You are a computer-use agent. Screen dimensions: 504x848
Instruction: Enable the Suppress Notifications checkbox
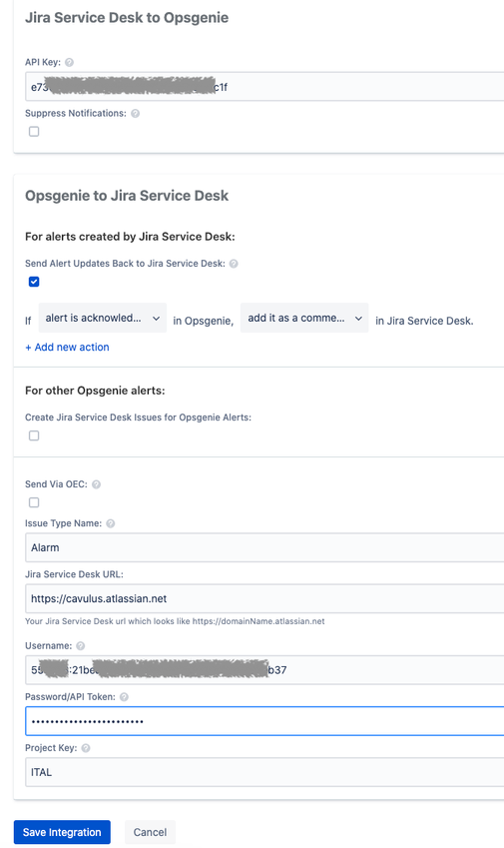[x=34, y=132]
